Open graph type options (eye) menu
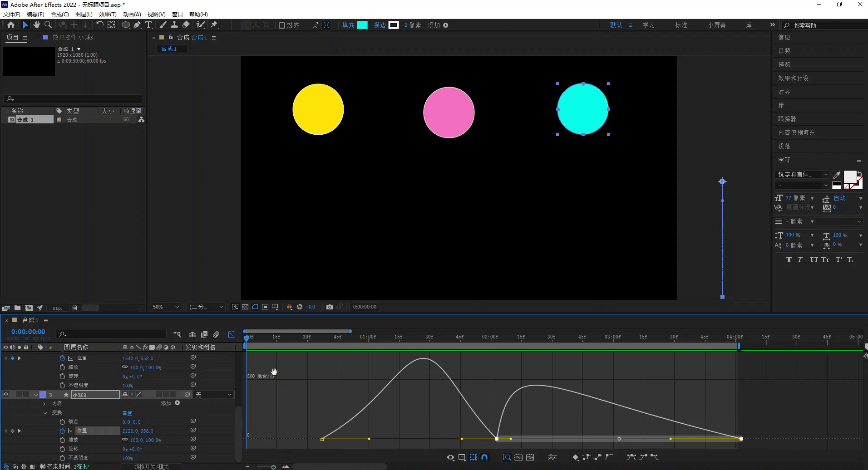This screenshot has height=470, width=868. pyautogui.click(x=450, y=457)
